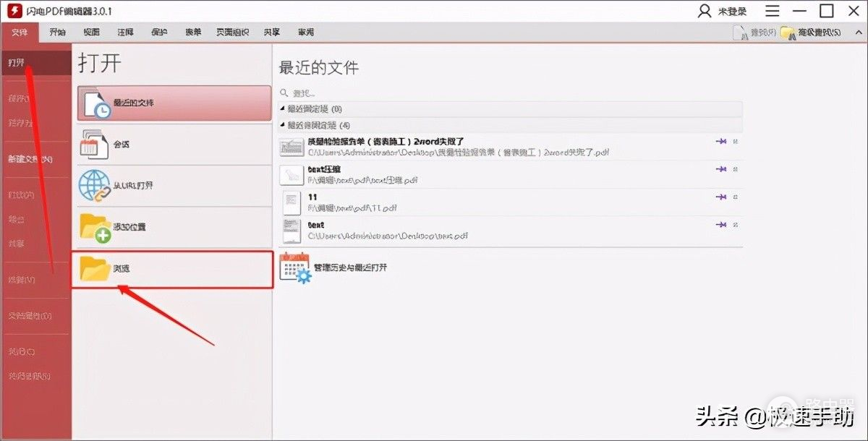The height and width of the screenshot is (441, 868).
Task: Choose the 最近的文件 open option
Action: (174, 103)
